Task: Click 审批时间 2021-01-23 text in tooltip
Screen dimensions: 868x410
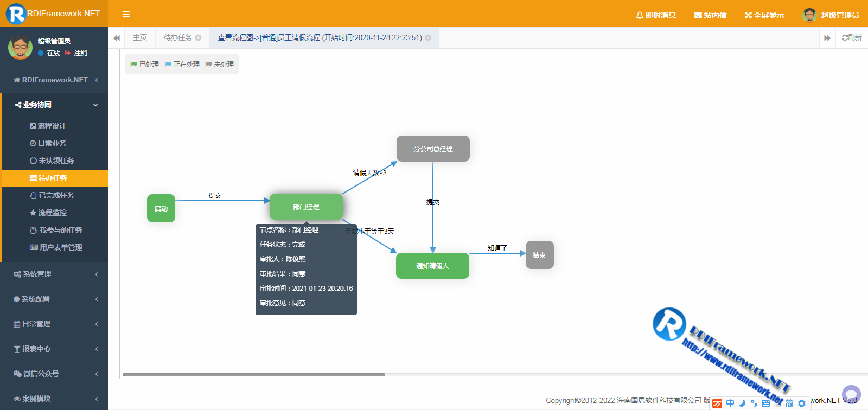Action: tap(307, 289)
